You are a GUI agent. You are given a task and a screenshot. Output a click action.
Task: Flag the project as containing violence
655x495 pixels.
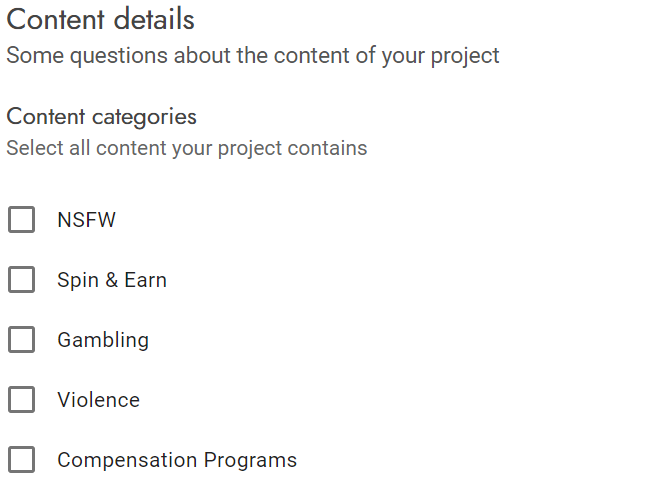[x=21, y=400]
